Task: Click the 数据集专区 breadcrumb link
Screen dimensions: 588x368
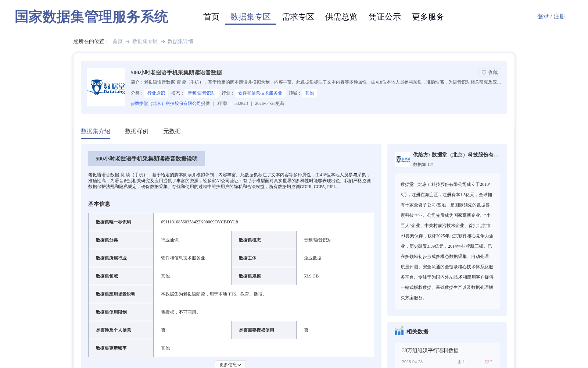Action: [145, 42]
